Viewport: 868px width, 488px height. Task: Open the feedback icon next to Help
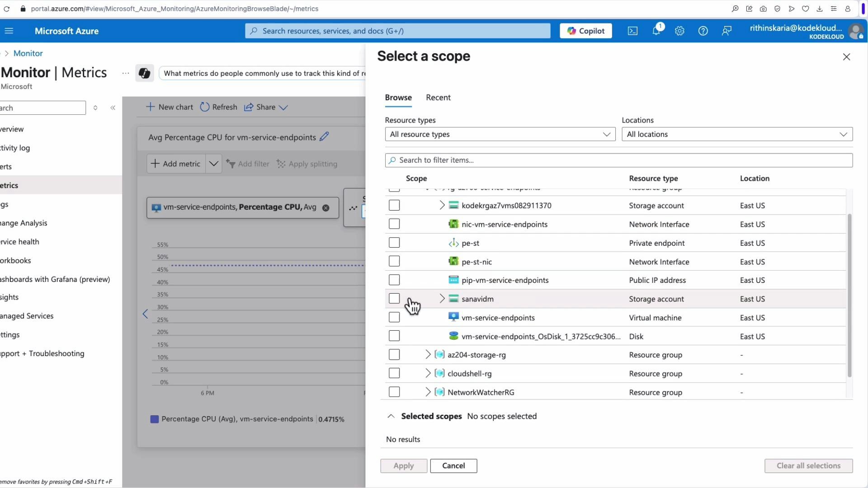pos(726,31)
